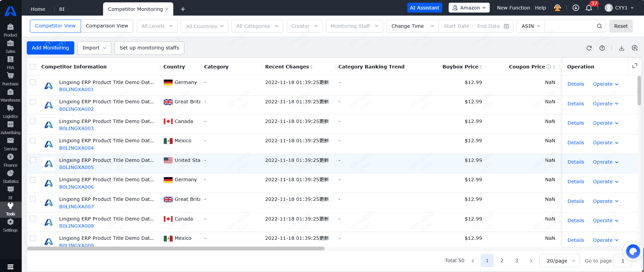This screenshot has height=272, width=644.
Task: Open the ASIN search type dropdown
Action: [x=531, y=26]
